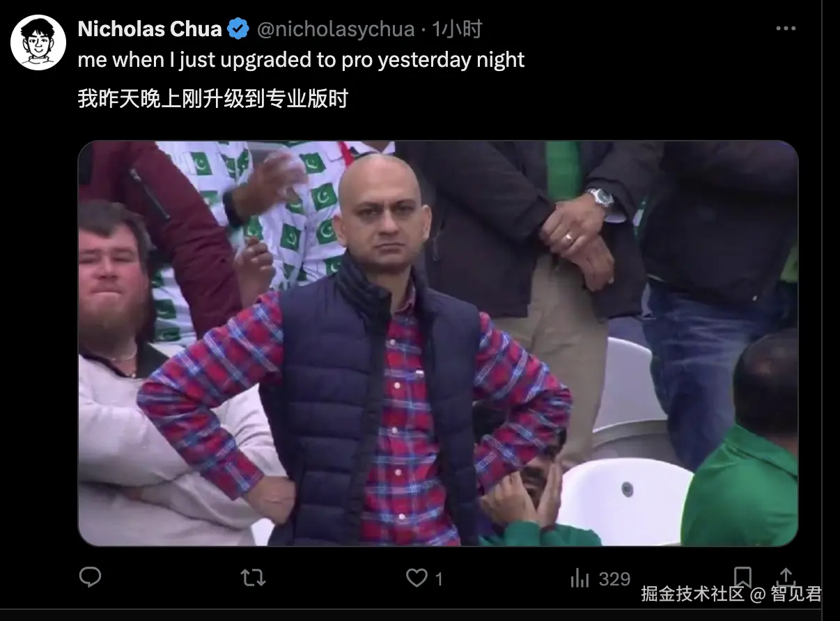This screenshot has height=621, width=840.
Task: Toggle the repost arrows icon
Action: (x=254, y=578)
